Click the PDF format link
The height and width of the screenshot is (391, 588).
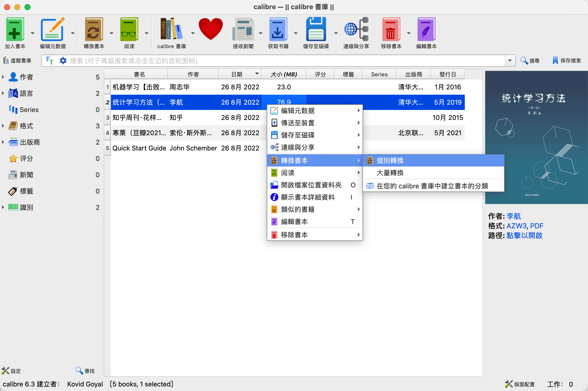coord(537,226)
